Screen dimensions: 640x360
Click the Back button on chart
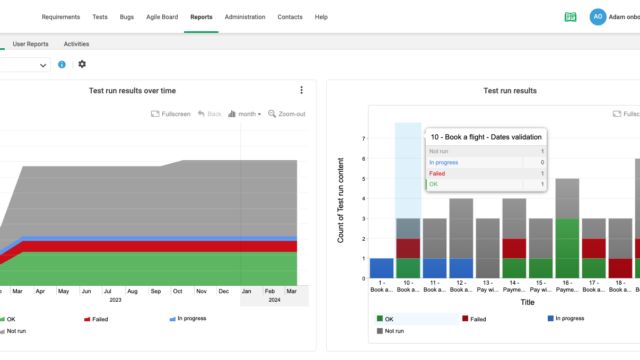(x=209, y=114)
